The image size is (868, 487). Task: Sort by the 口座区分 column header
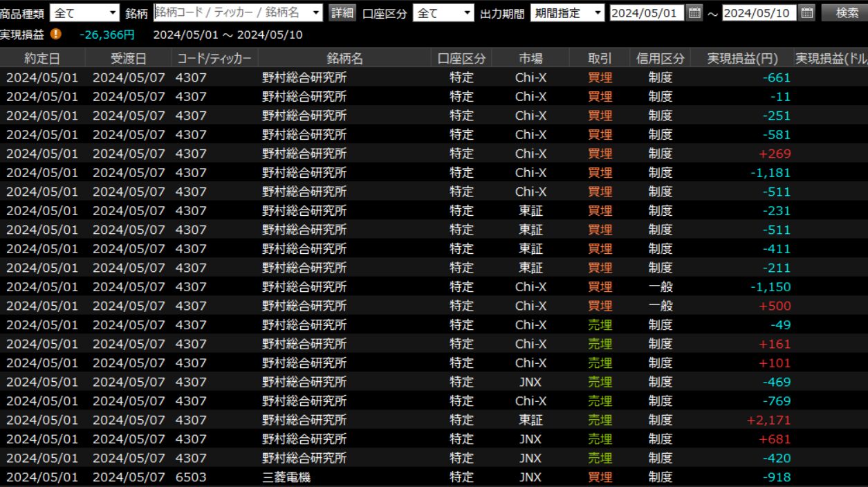pos(461,58)
